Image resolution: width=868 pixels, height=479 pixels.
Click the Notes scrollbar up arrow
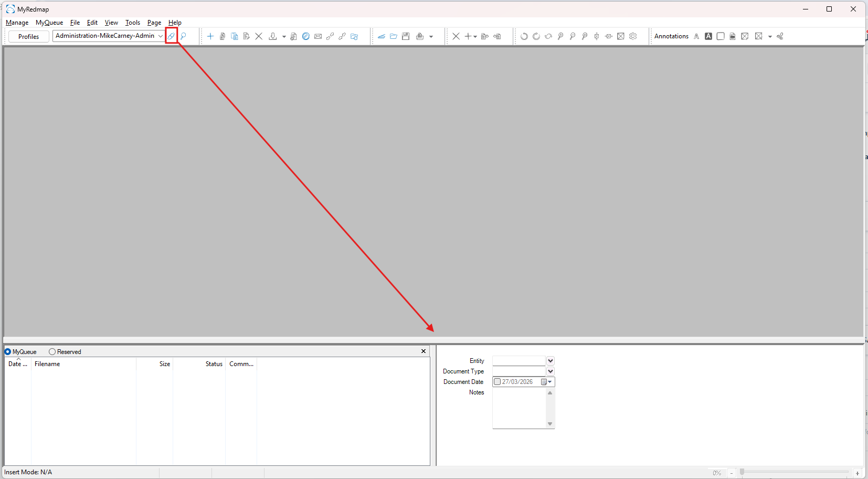click(x=550, y=393)
